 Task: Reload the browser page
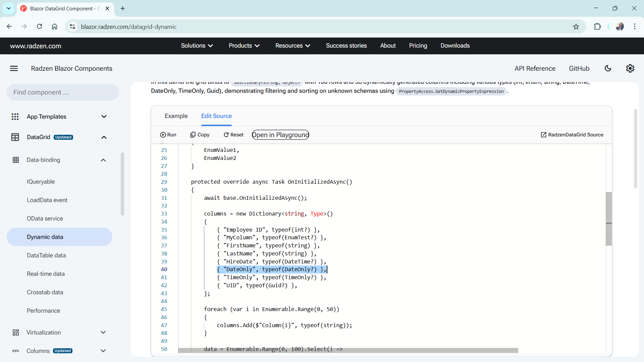click(x=39, y=26)
